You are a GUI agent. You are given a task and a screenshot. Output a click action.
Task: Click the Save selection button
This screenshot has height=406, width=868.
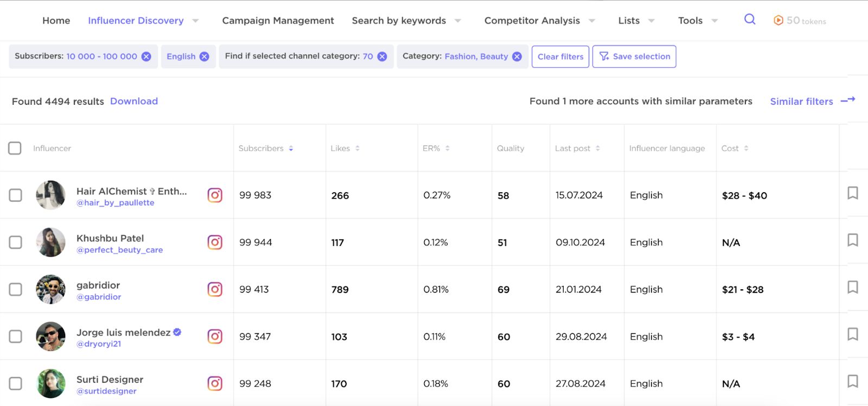[x=634, y=56]
